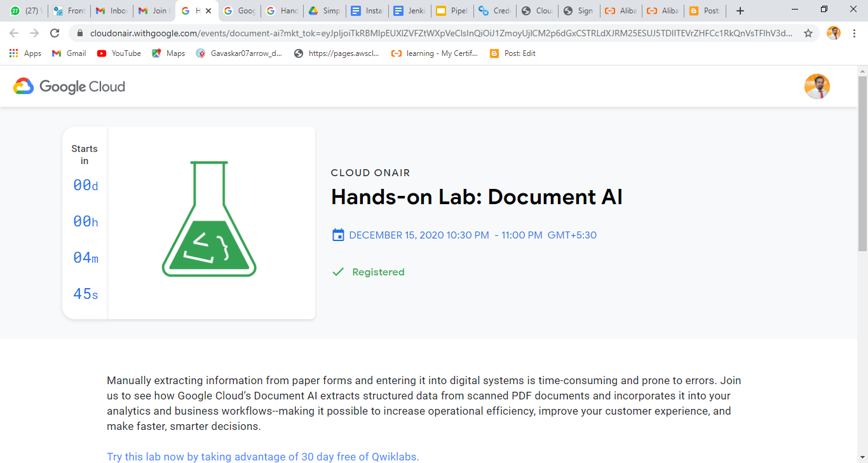
Task: Open the YouTube bookmark
Action: tap(119, 53)
